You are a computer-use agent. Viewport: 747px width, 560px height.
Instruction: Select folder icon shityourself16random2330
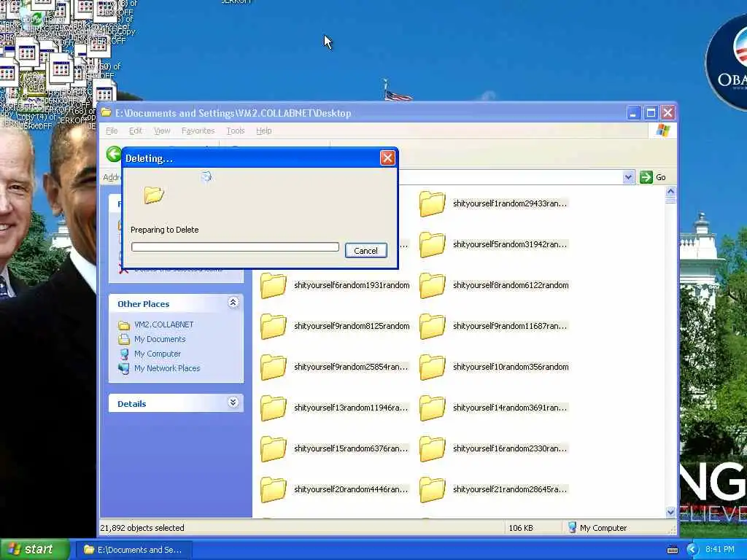pyautogui.click(x=432, y=449)
